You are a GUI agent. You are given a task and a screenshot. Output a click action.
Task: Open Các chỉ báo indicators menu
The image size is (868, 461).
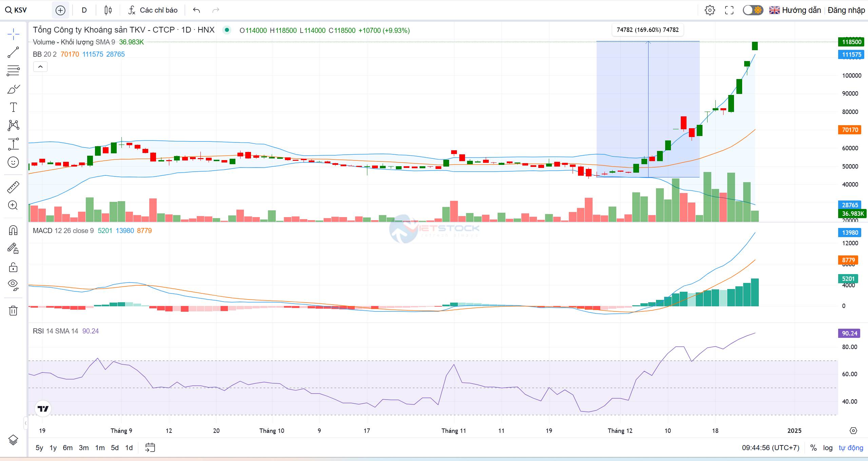(x=153, y=10)
